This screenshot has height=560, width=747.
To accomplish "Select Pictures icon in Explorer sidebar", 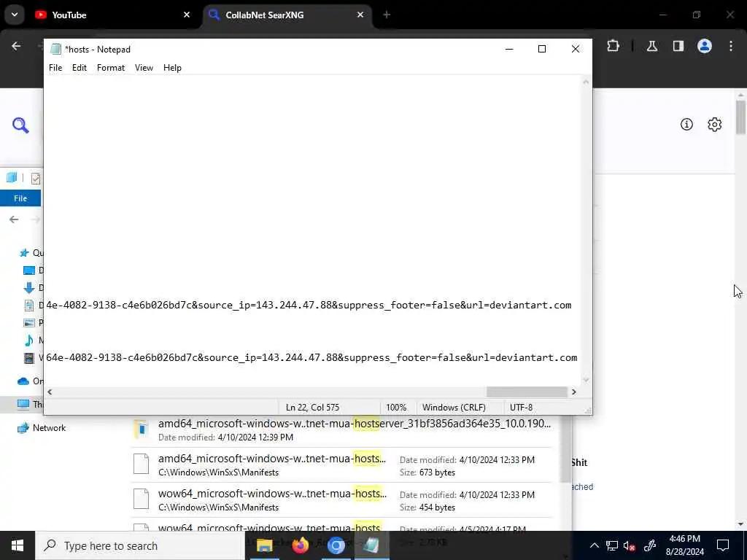I will pos(29,323).
